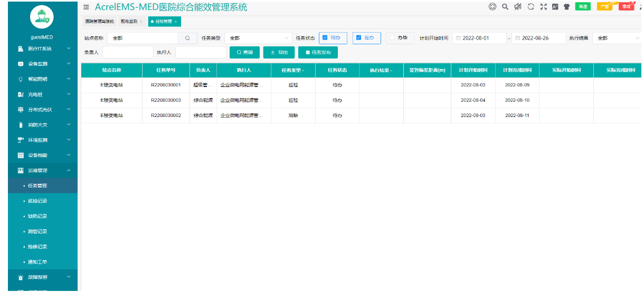This screenshot has height=292, width=644.
Task: Click the 分布式光伏 solar panel icon
Action: (x=21, y=110)
